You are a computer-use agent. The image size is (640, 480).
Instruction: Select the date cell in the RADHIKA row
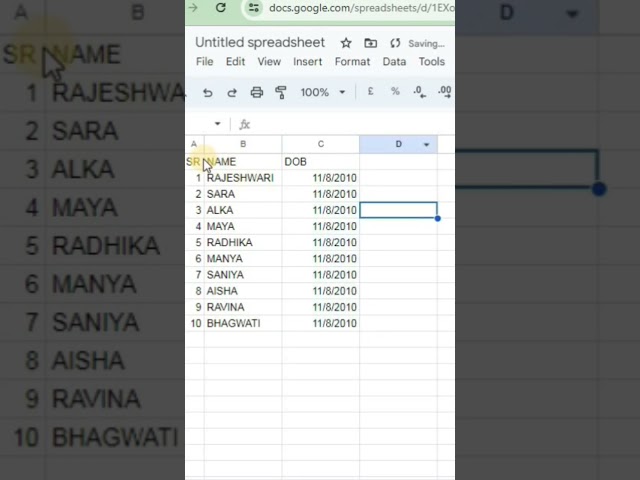320,242
